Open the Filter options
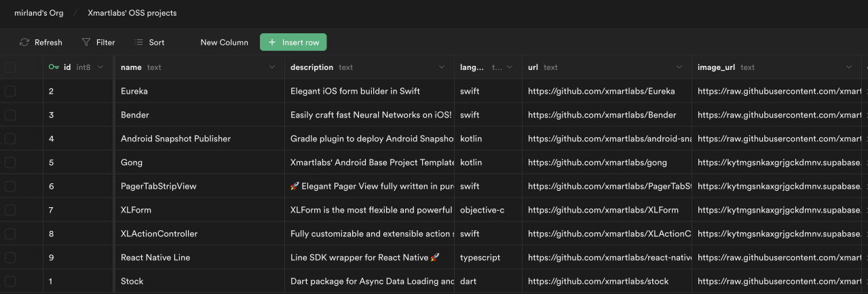This screenshot has height=294, width=868. [x=98, y=42]
